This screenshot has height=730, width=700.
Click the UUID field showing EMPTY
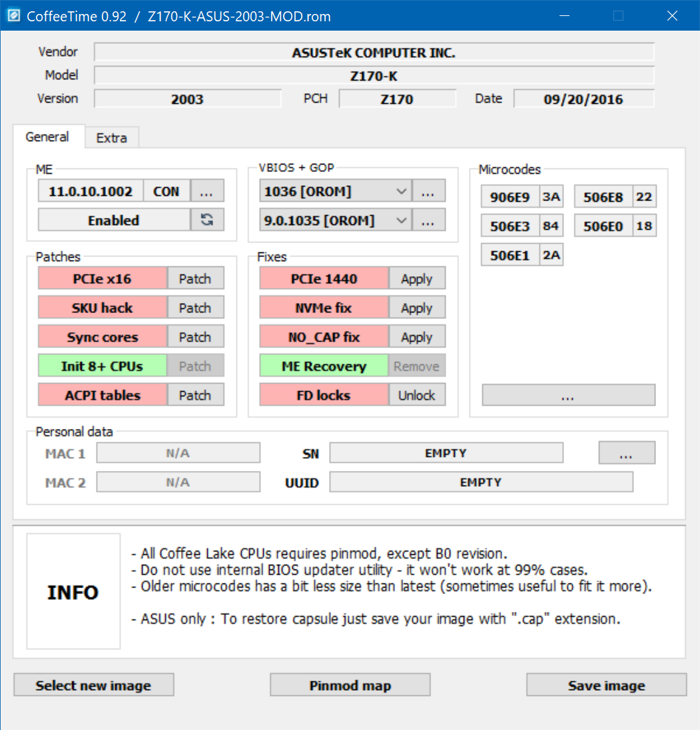(x=482, y=482)
